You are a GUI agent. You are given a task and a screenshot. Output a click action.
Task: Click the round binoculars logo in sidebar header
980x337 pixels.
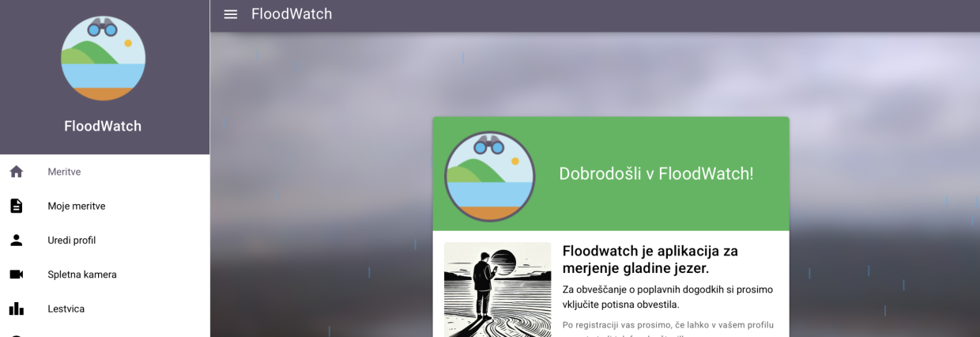tap(103, 59)
